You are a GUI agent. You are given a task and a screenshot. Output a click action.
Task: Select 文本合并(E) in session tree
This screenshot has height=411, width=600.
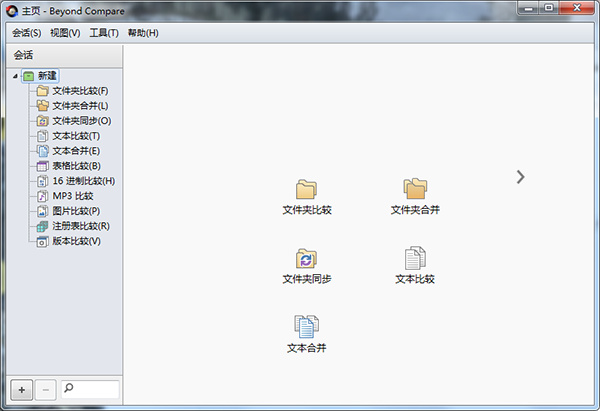pyautogui.click(x=76, y=151)
